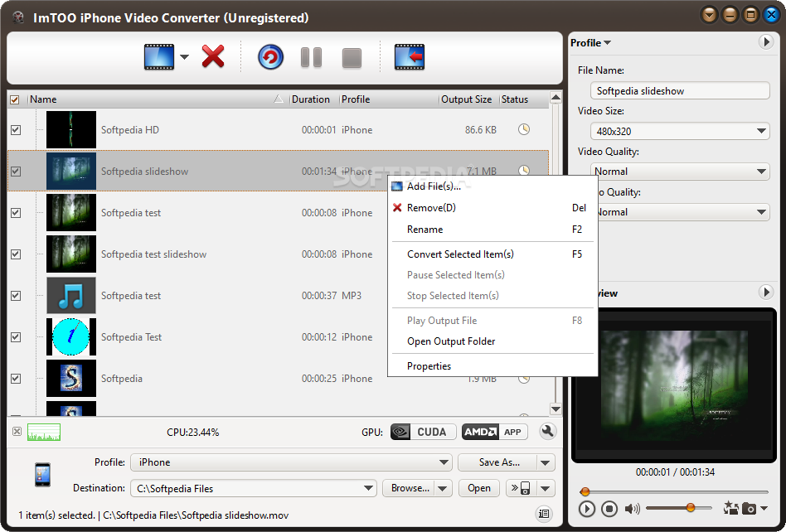Open the Destination path combo box
Screen dimensions: 786x532
(253, 488)
